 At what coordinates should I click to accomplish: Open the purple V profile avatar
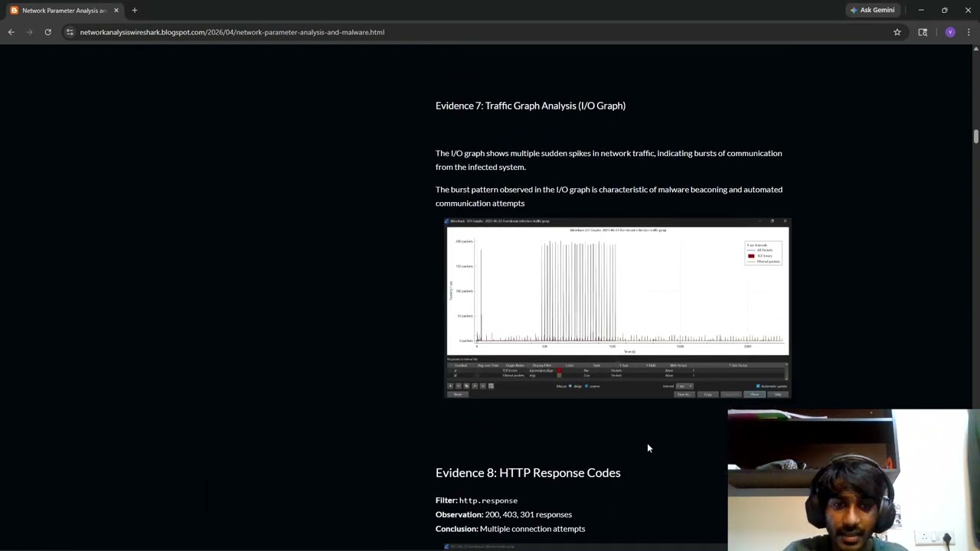coord(950,32)
